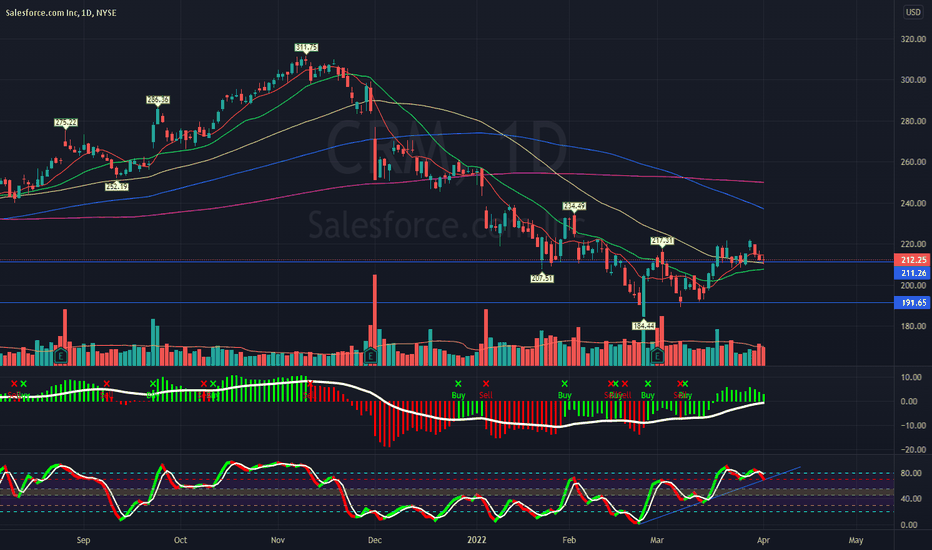This screenshot has width=932, height=550.
Task: Click the 286.36 high price label
Action: pyautogui.click(x=158, y=100)
